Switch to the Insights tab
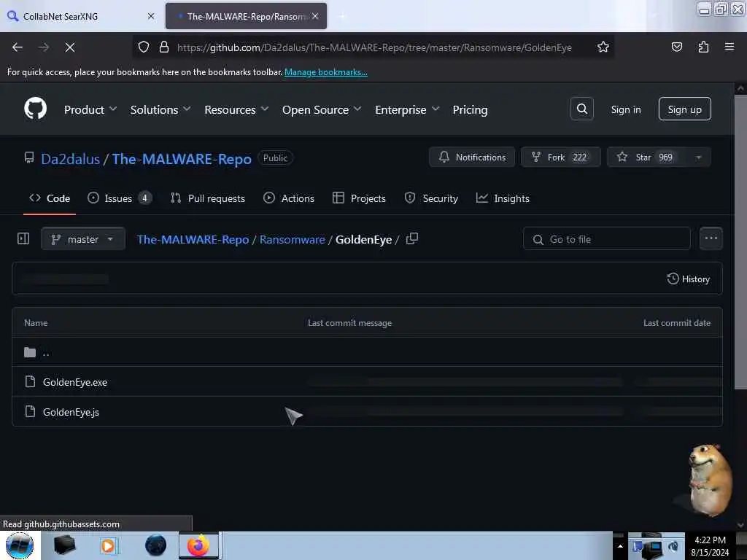This screenshot has height=560, width=747. 503,198
